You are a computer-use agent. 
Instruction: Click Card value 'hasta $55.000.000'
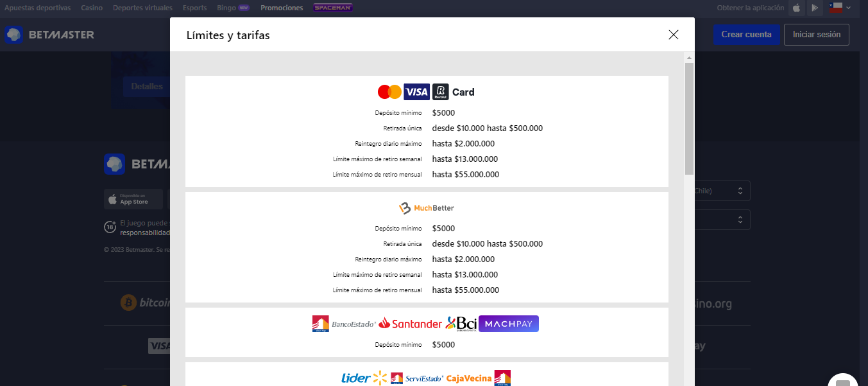coord(466,174)
